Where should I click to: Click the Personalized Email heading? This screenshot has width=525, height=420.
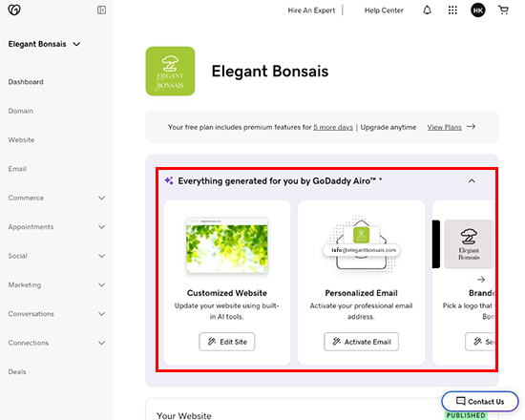(361, 293)
